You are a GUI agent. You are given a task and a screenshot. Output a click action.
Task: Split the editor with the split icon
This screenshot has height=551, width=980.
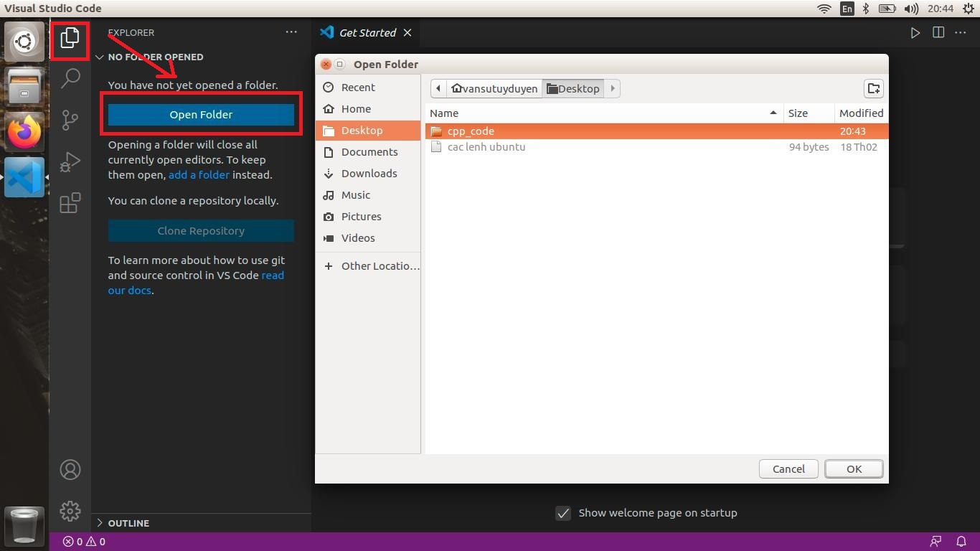938,32
